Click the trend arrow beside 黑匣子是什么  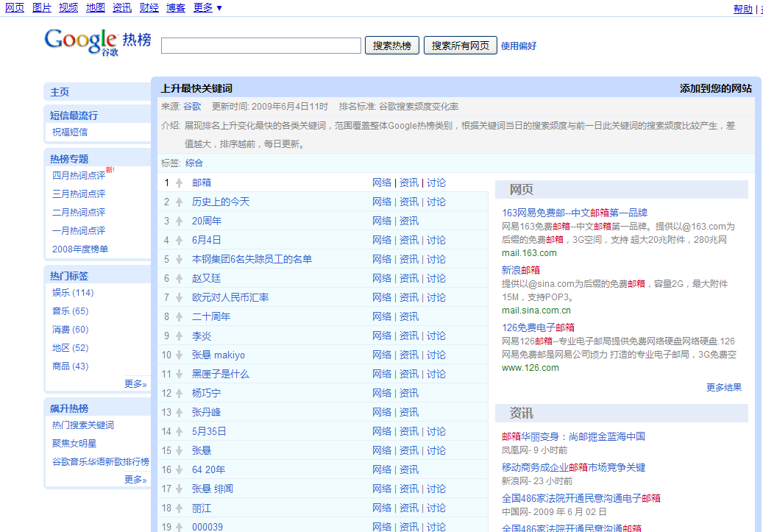tap(179, 375)
